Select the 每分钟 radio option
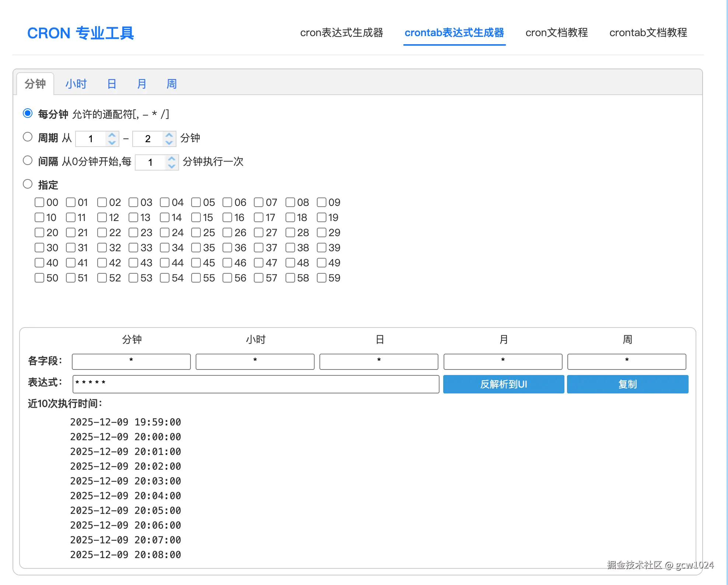This screenshot has width=728, height=585. [x=28, y=113]
